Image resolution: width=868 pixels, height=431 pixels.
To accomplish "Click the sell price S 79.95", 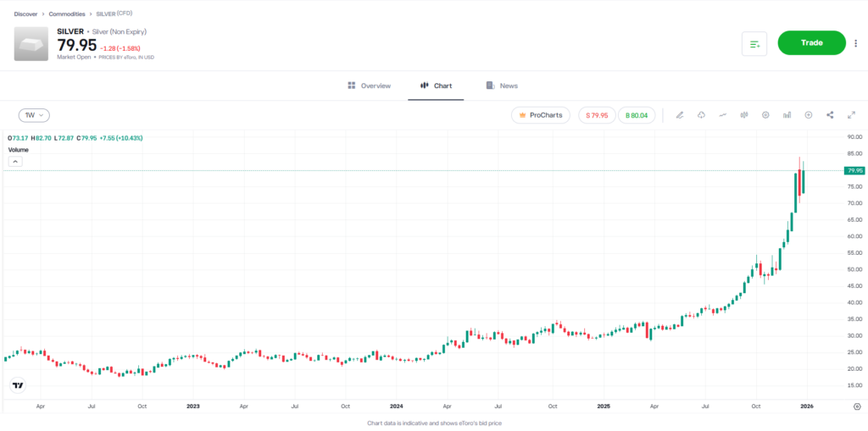I will pos(597,115).
